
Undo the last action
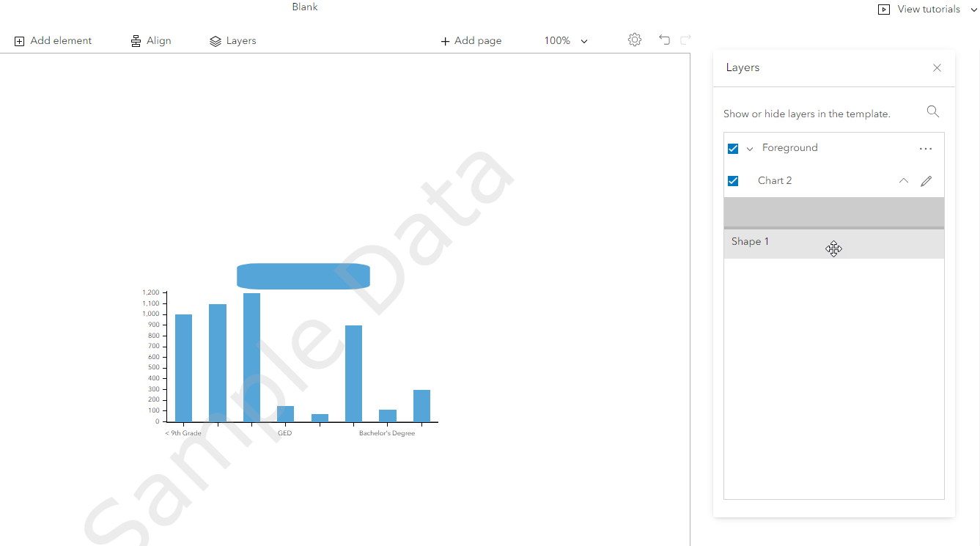pyautogui.click(x=664, y=40)
